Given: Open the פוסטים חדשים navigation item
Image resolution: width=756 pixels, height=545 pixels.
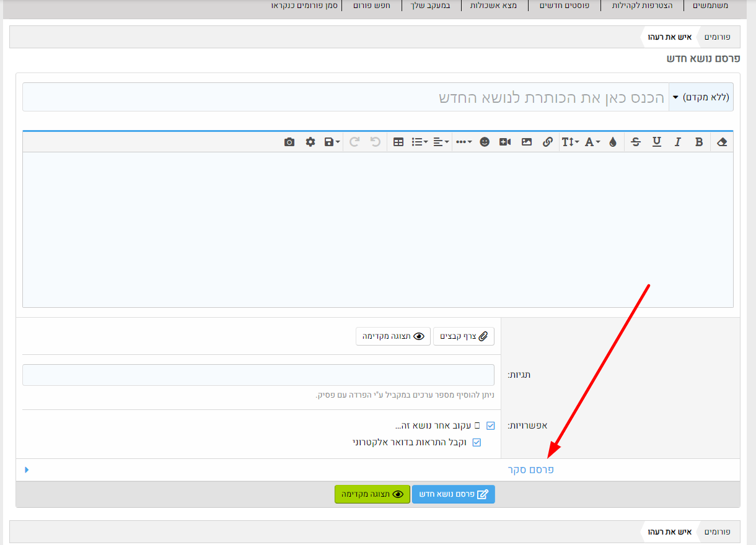Looking at the screenshot, I should (x=565, y=6).
